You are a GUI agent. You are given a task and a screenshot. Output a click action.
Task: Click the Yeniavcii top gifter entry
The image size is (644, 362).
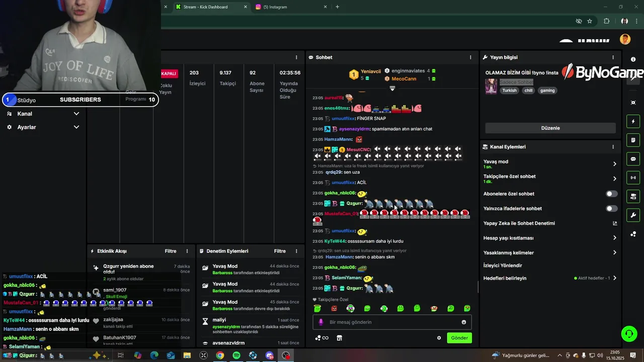tap(365, 74)
